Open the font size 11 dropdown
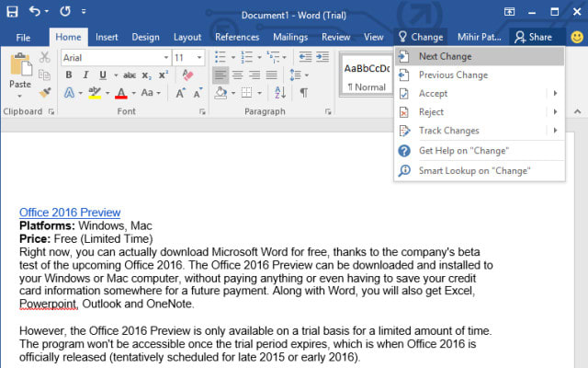This screenshot has width=588, height=368. (199, 57)
